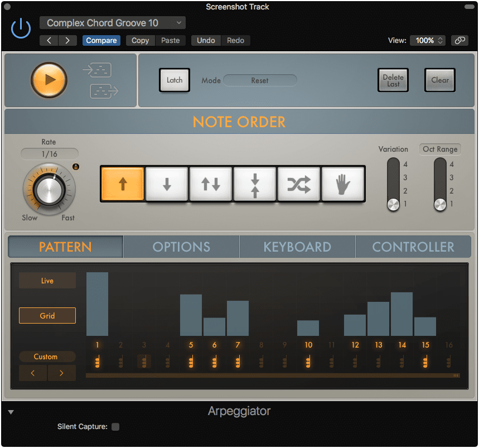Toggle the plugin power button
Viewport: 479px width, 448px height.
[20, 28]
